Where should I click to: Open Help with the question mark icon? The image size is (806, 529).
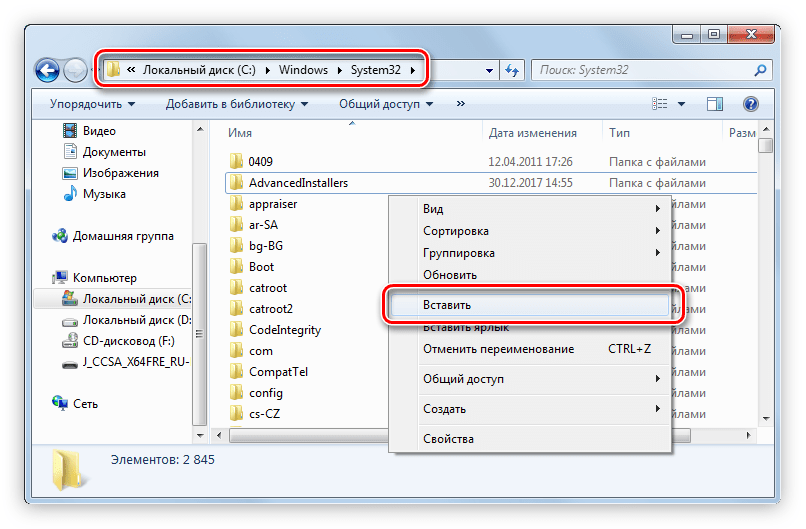750,104
